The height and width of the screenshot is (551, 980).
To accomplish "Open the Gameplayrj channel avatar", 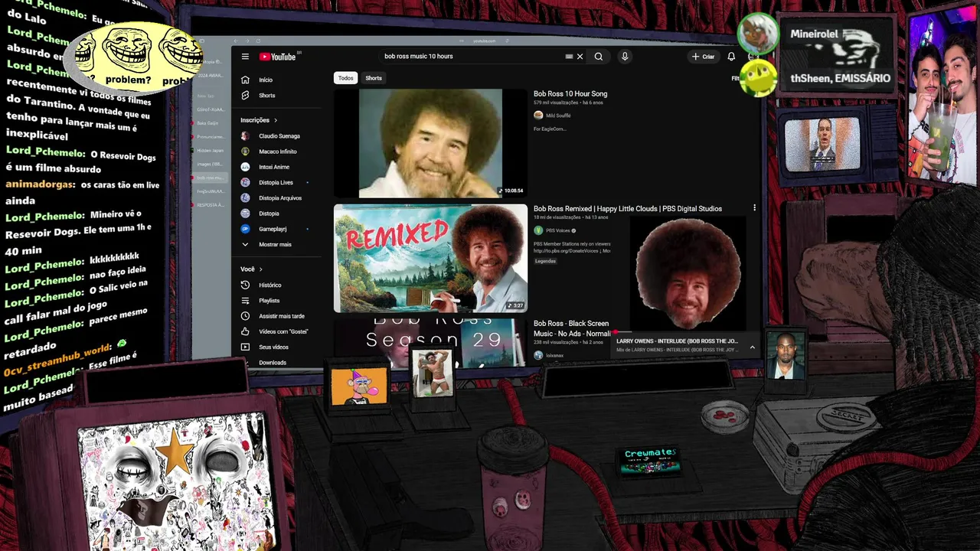I will pos(245,229).
